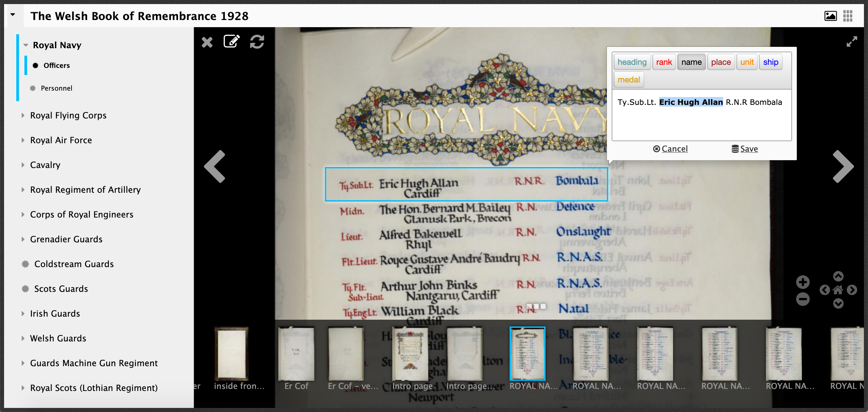Open the Er Cof thumbnail
The height and width of the screenshot is (412, 868).
296,354
